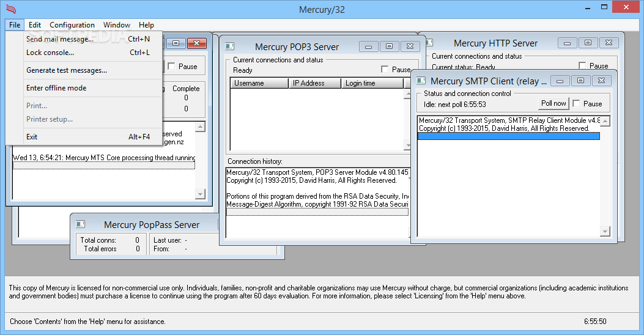Viewport: 644px width, 335px height.
Task: Click 'Total conns:' value in PopPass Server
Action: coord(137,240)
